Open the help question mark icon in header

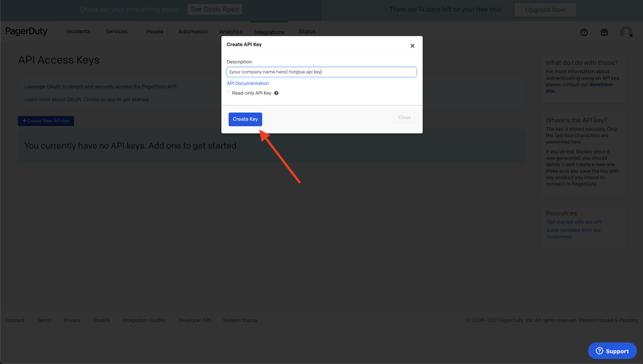584,32
